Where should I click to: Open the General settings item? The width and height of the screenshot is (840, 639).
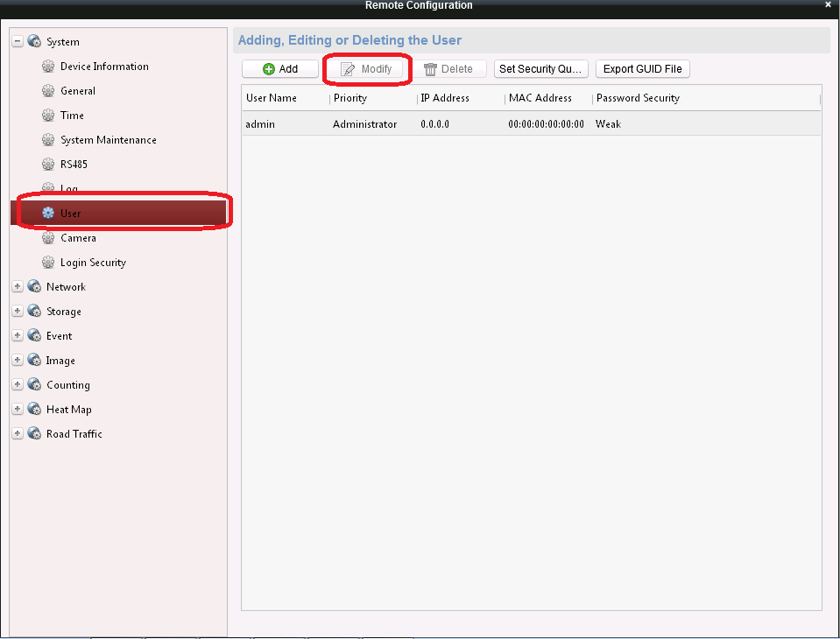pos(78,91)
